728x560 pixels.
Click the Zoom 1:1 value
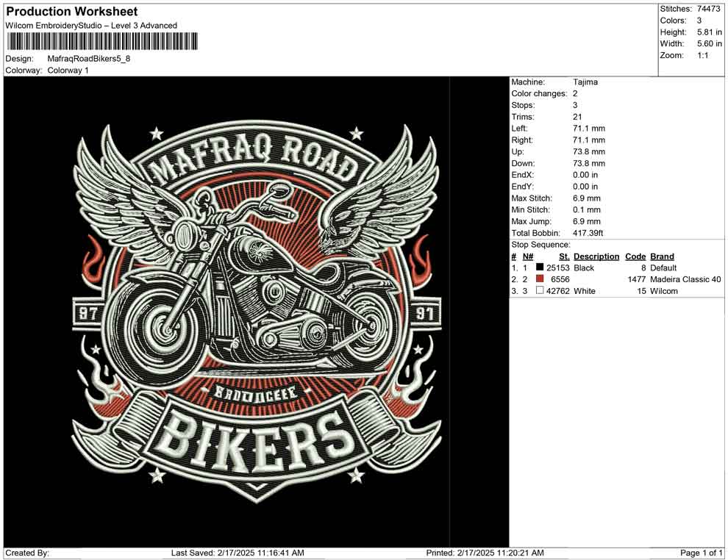point(702,56)
